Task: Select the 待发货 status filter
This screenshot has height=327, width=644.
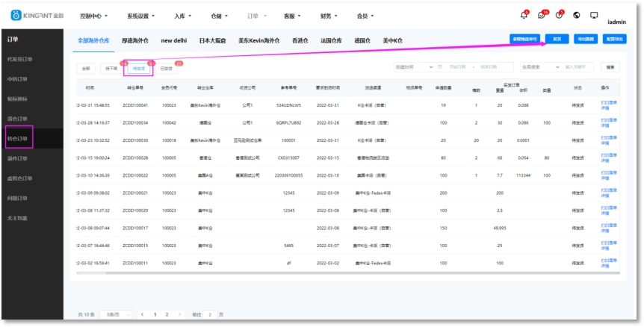Action: coord(139,68)
